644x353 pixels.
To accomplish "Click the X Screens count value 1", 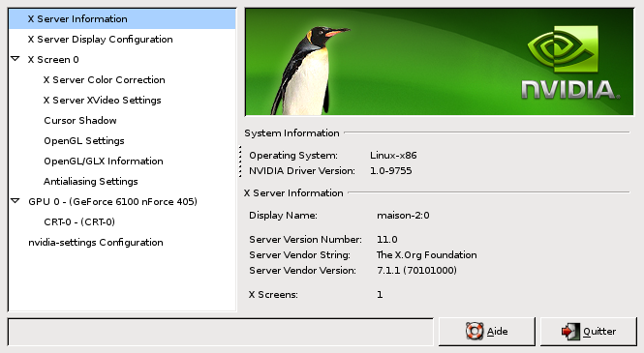I will click(380, 295).
